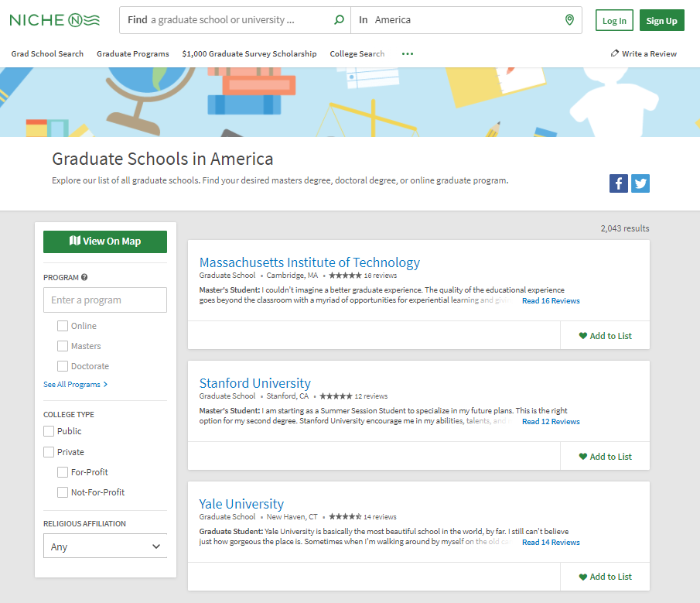
Task: Click the 2,043 results count
Action: coord(625,228)
